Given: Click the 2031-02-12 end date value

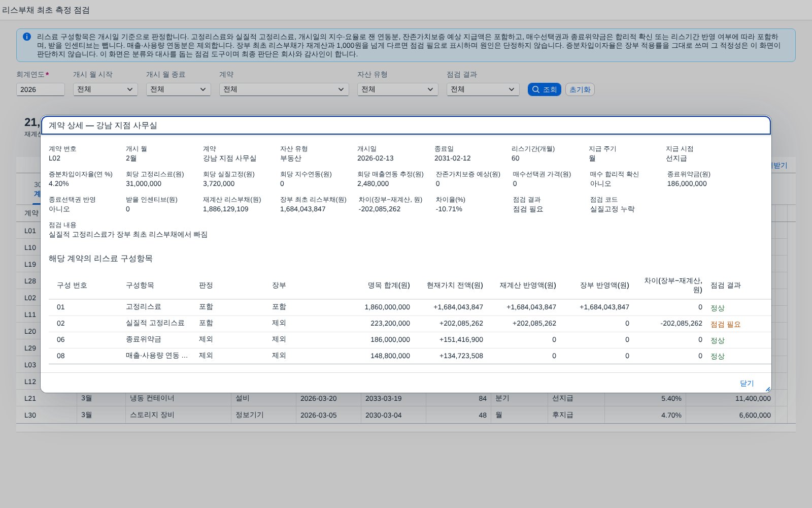Looking at the screenshot, I should [x=453, y=158].
